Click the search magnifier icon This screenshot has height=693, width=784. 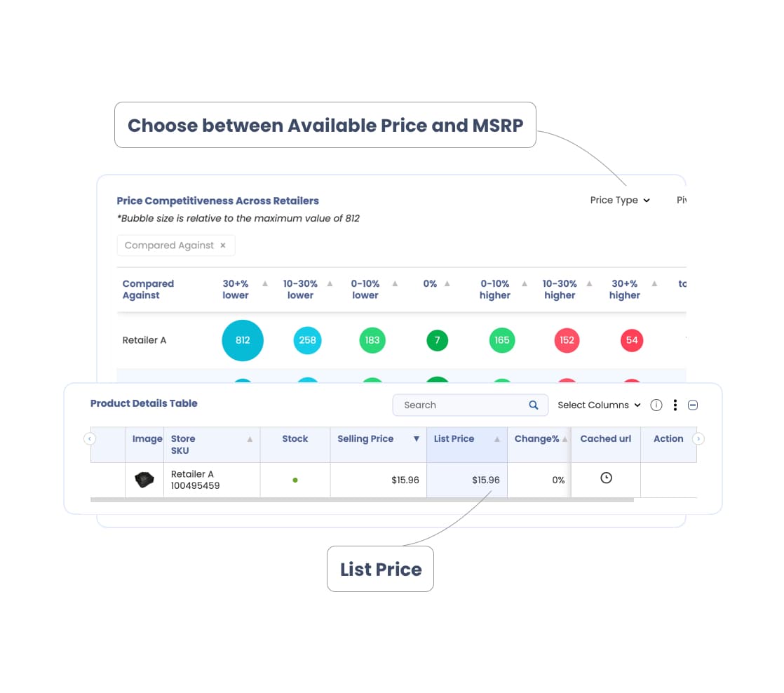[534, 405]
